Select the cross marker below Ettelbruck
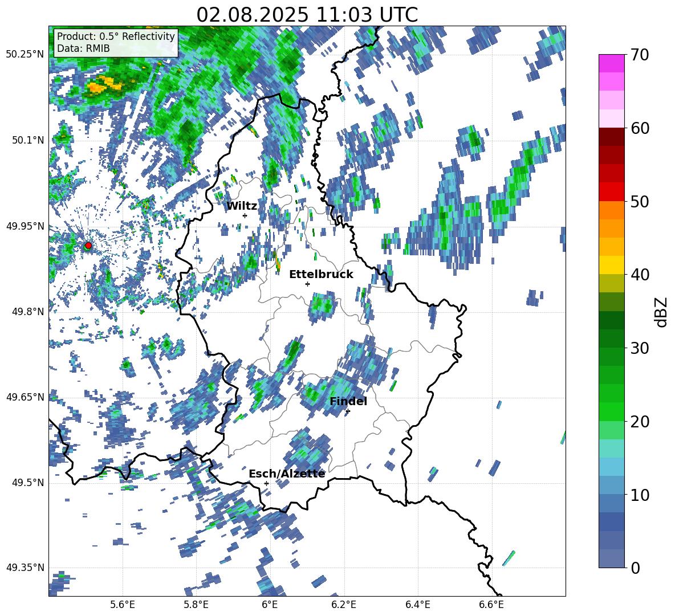The height and width of the screenshot is (616, 675). (x=307, y=284)
